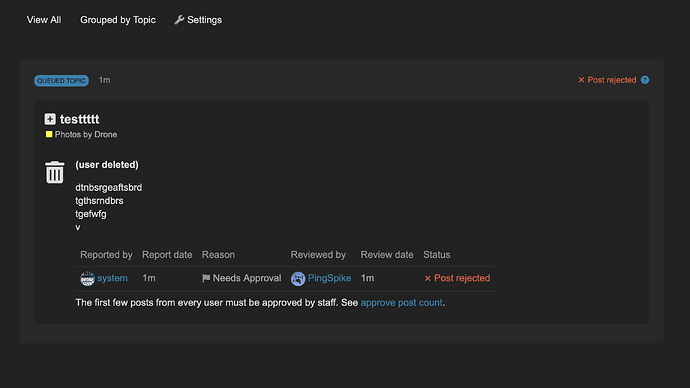Click the Report date column header
Viewport: 690px width, 388px height.
coord(167,255)
